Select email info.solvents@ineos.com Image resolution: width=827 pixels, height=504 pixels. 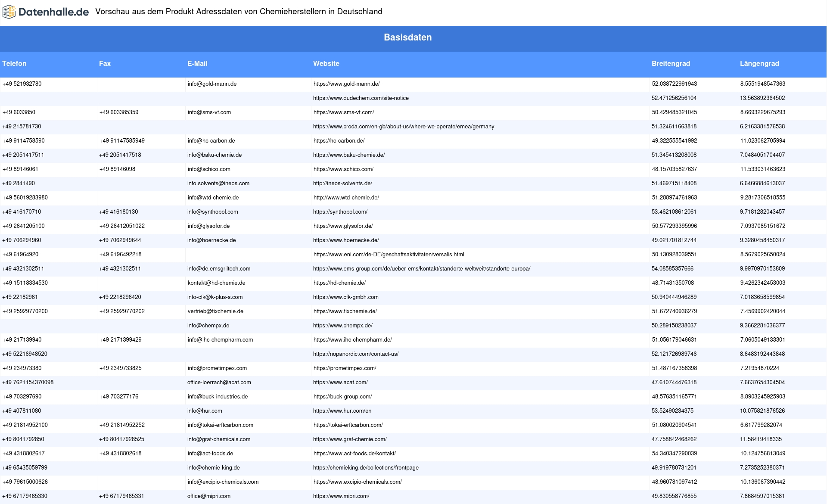coord(218,184)
